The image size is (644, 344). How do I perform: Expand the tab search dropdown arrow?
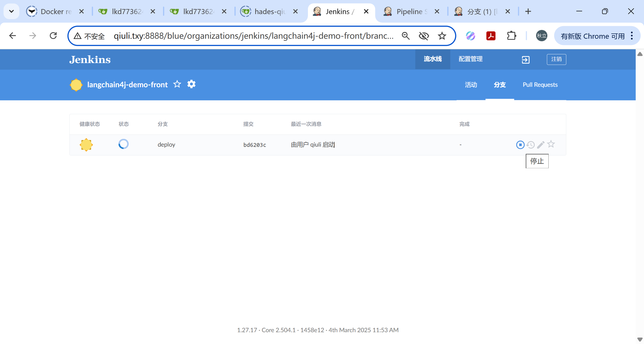11,11
